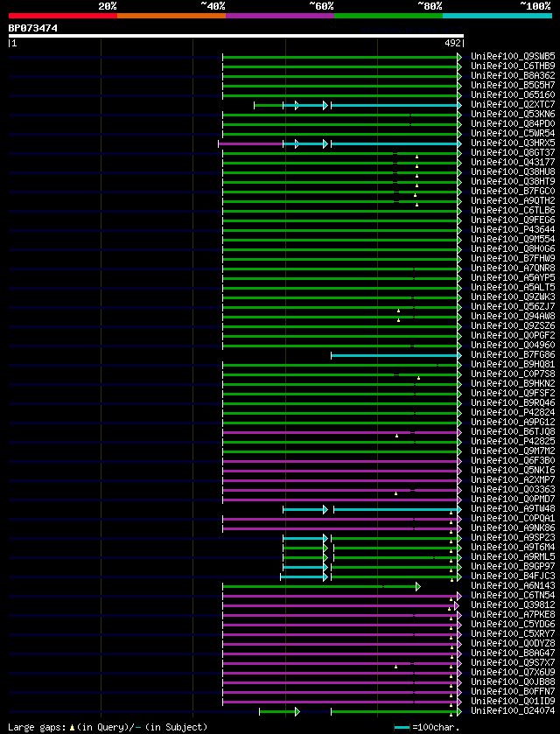Choose the UniRef100_Q43177 label
This screenshot has width=560, height=734.
coord(513,162)
